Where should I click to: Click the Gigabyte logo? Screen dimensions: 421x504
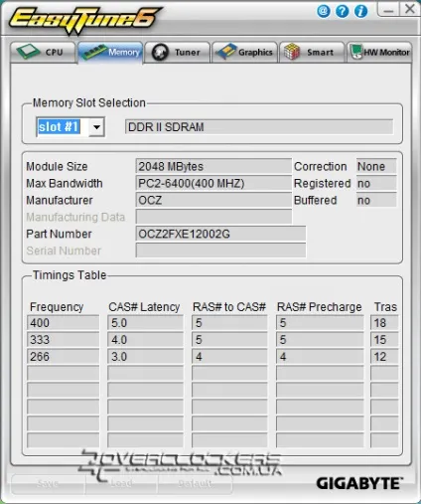coord(359,483)
